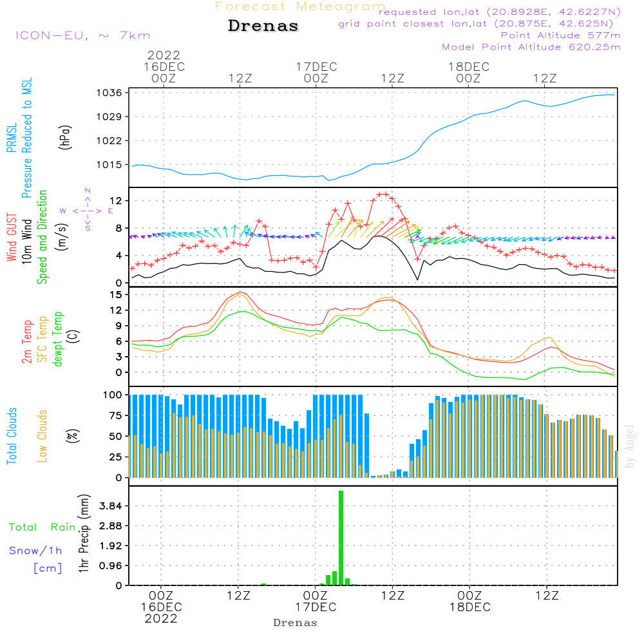Click the 'Snow/1h' blue legend label
This screenshot has width=644, height=644.
[x=35, y=551]
